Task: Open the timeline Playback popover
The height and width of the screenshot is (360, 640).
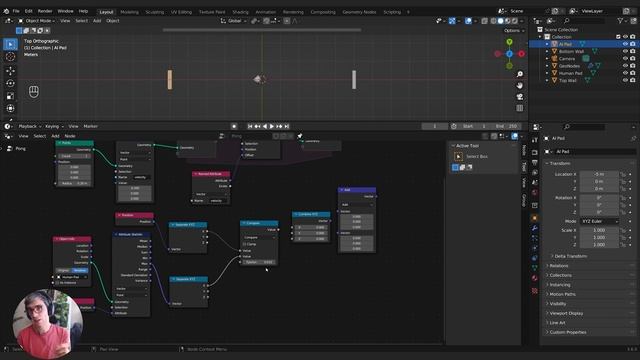Action: [30, 127]
